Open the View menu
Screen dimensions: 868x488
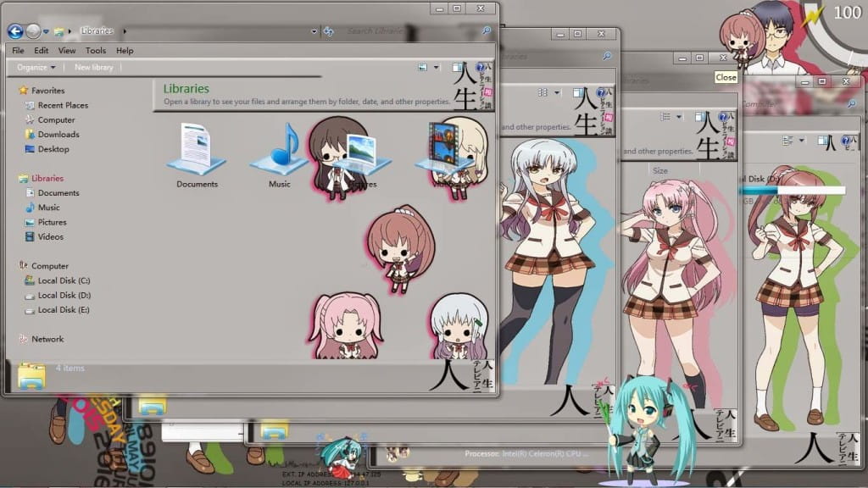66,50
